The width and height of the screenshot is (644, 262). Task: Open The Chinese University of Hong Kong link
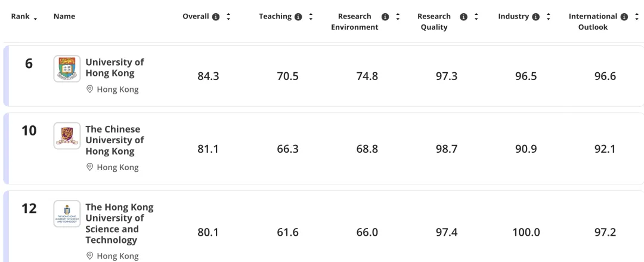pyautogui.click(x=114, y=140)
